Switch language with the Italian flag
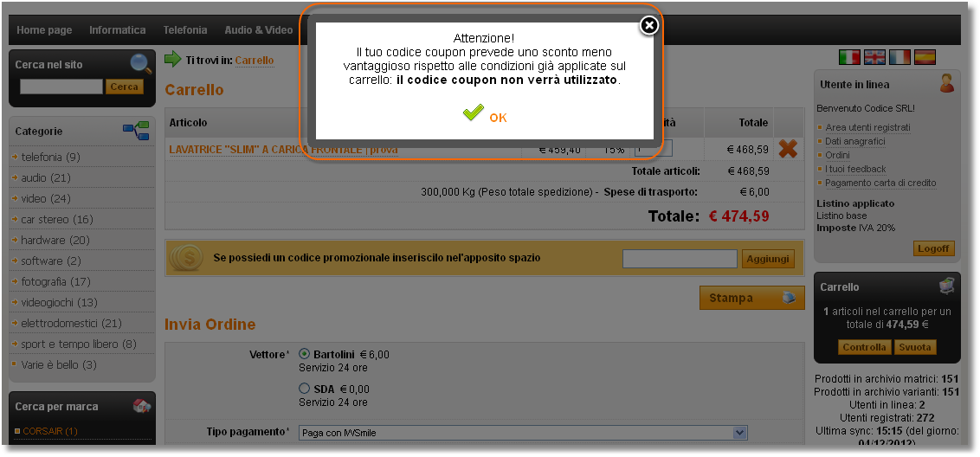Image resolution: width=980 pixels, height=457 pixels. click(849, 57)
